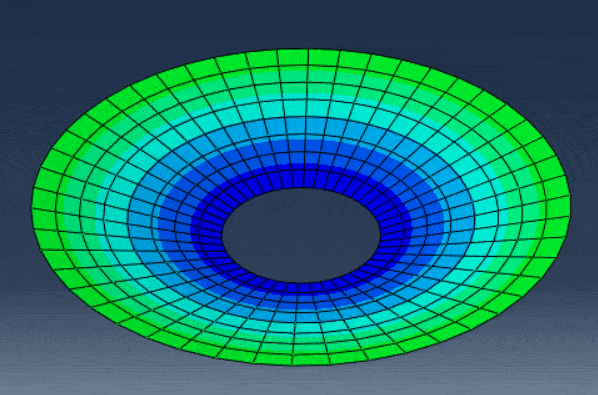
Task: Pick the lower edge of the inner hole
Action: 301,283
